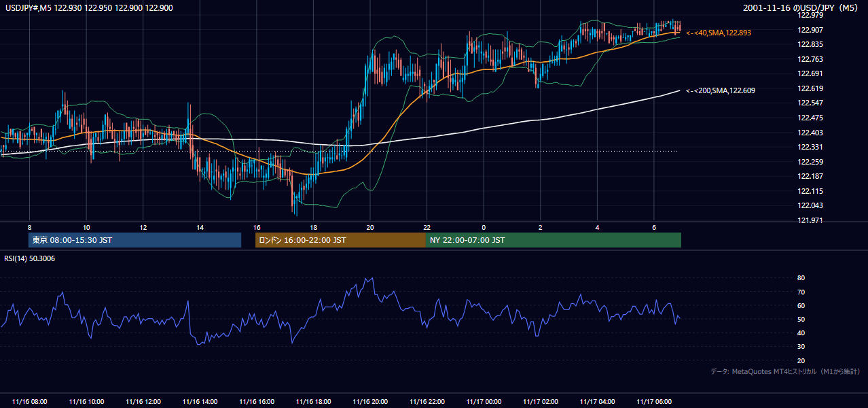The height and width of the screenshot is (408, 868).
Task: Click the 11/16 10:00 time axis label
Action: click(86, 402)
